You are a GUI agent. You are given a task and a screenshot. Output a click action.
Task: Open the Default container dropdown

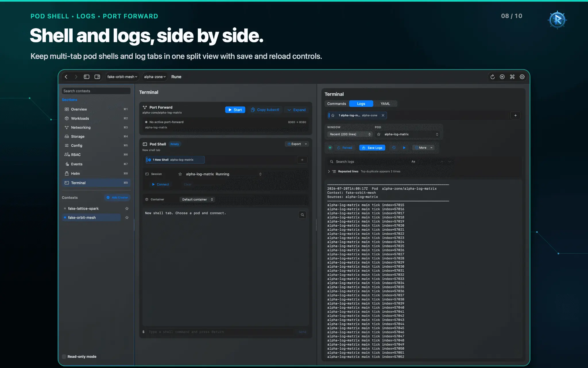[x=198, y=200]
